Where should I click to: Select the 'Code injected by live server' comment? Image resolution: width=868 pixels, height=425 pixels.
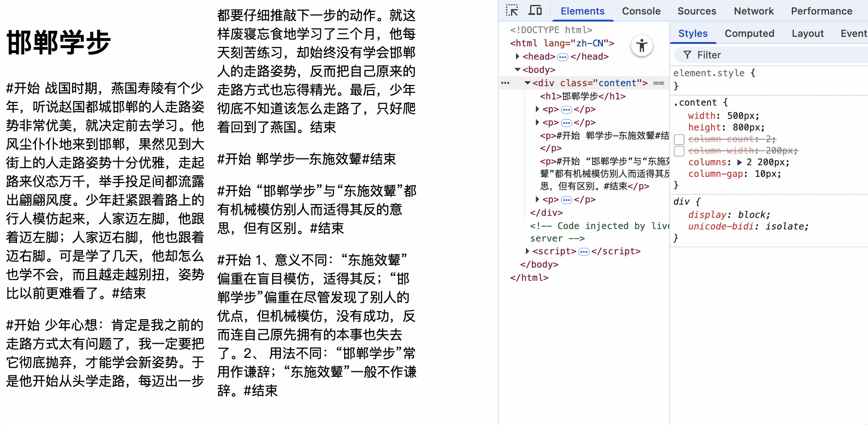[600, 232]
